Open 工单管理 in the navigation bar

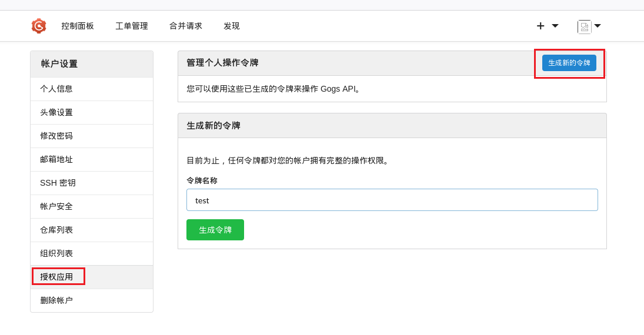pyautogui.click(x=132, y=26)
